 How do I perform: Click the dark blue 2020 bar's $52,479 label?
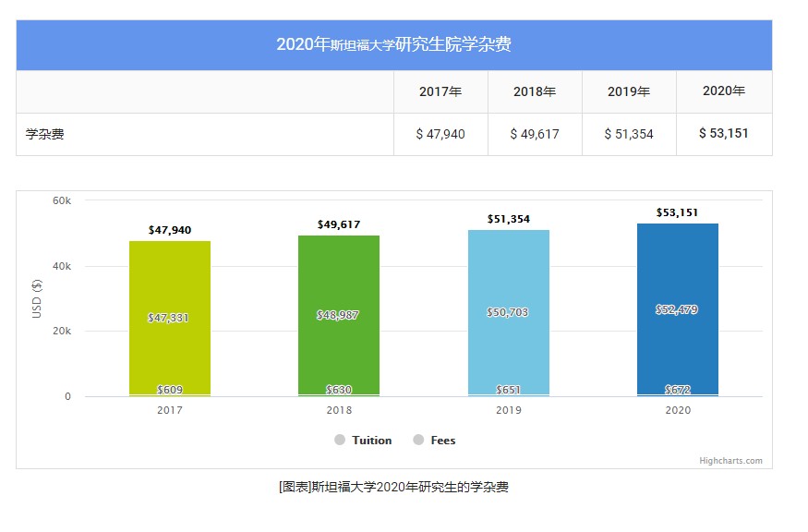tap(677, 309)
